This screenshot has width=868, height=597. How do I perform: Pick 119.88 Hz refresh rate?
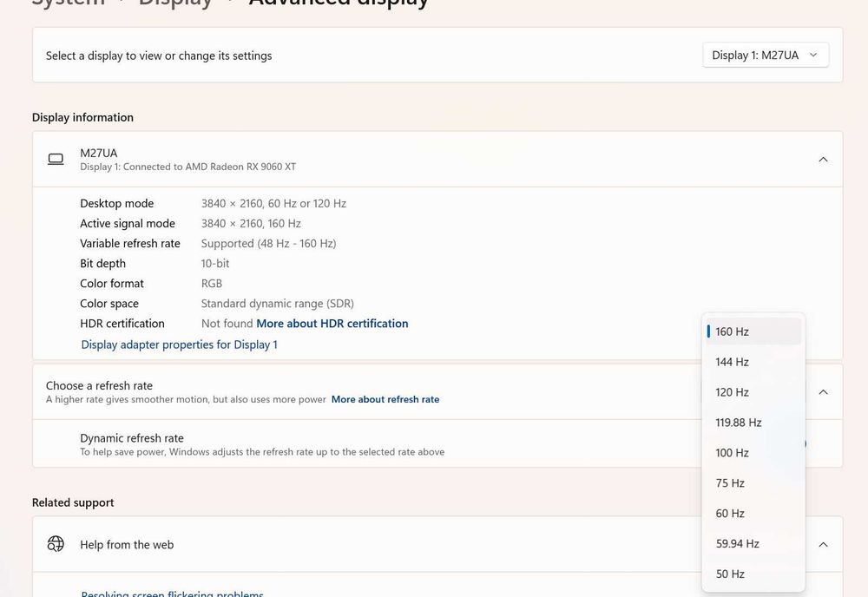tap(753, 423)
